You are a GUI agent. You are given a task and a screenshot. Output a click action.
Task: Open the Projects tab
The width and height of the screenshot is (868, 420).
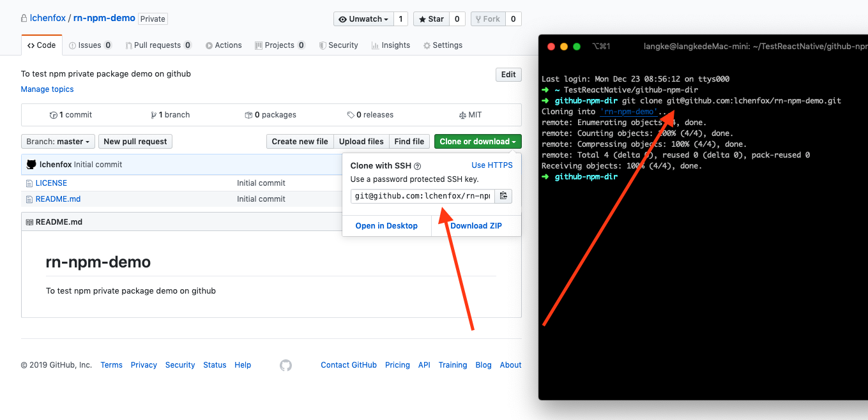click(280, 45)
